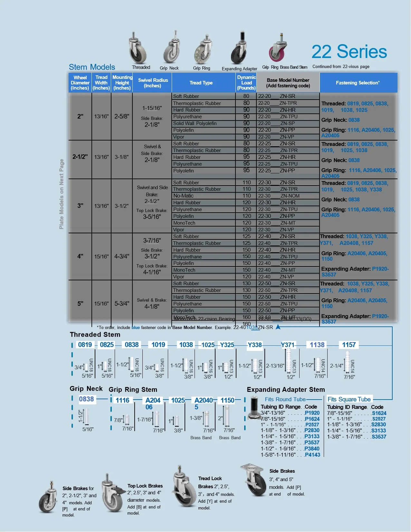Viewport: 411px width, 532px height.
Task: Click square tube adapter code S3537
Action: (x=379, y=437)
